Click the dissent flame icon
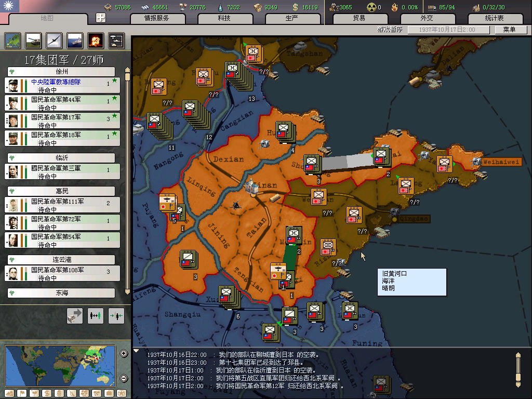532x399 pixels. (394, 7)
